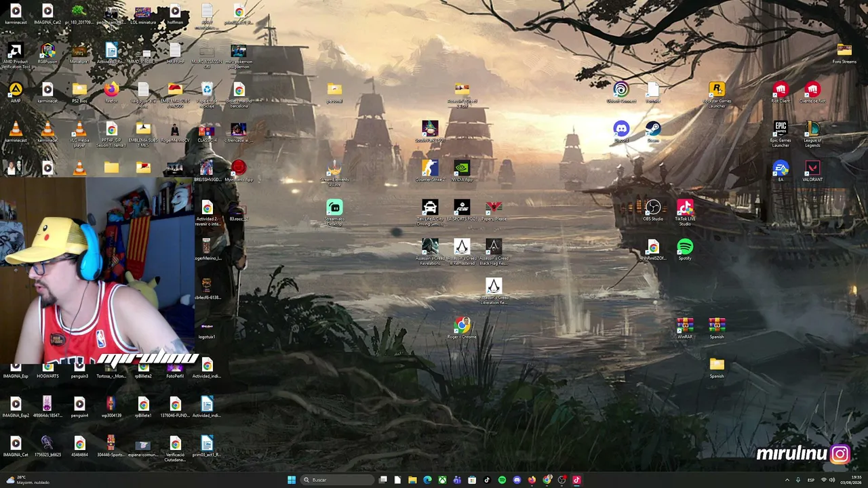Viewport: 868px width, 488px height.
Task: Launch StreamElements from the desktop
Action: tap(334, 173)
